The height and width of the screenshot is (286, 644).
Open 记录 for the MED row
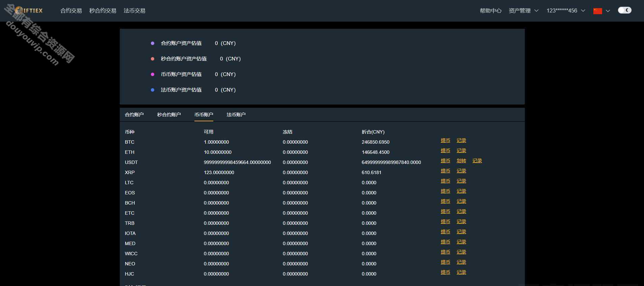pos(461,242)
